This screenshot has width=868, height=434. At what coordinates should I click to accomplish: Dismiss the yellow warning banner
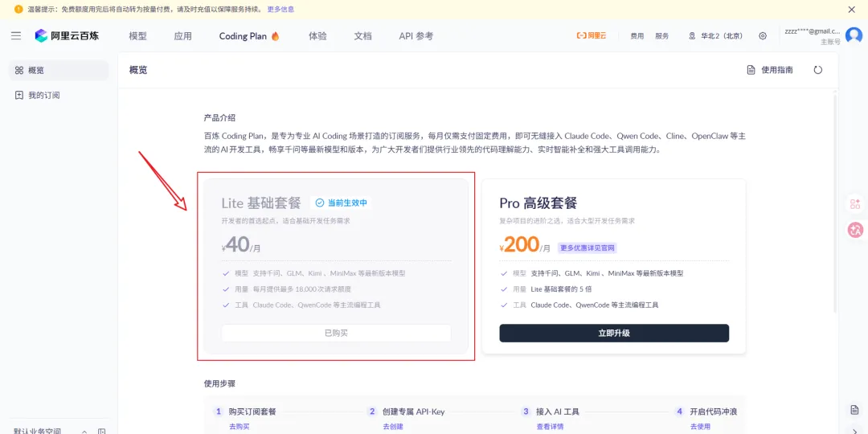[x=852, y=10]
